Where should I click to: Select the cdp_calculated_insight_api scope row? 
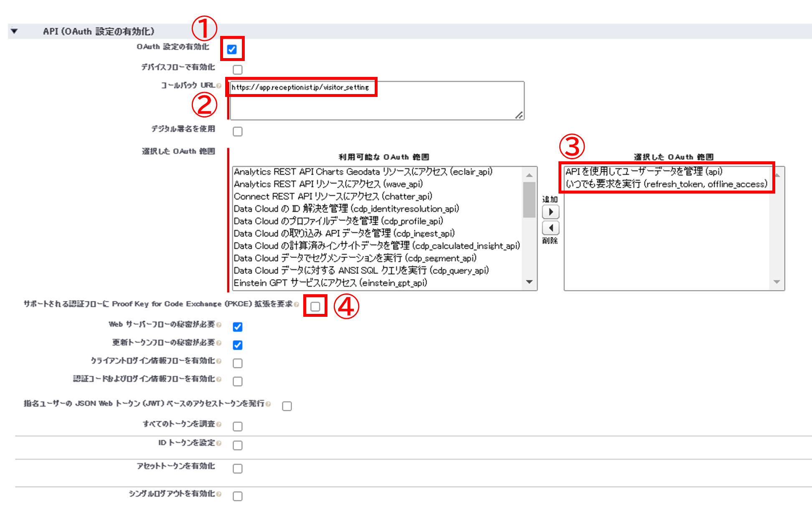click(x=377, y=246)
